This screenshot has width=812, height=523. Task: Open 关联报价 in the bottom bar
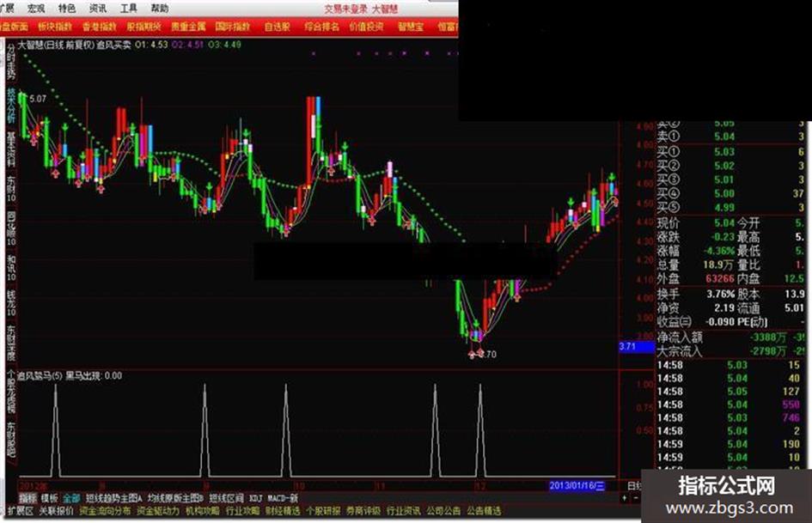(x=57, y=511)
